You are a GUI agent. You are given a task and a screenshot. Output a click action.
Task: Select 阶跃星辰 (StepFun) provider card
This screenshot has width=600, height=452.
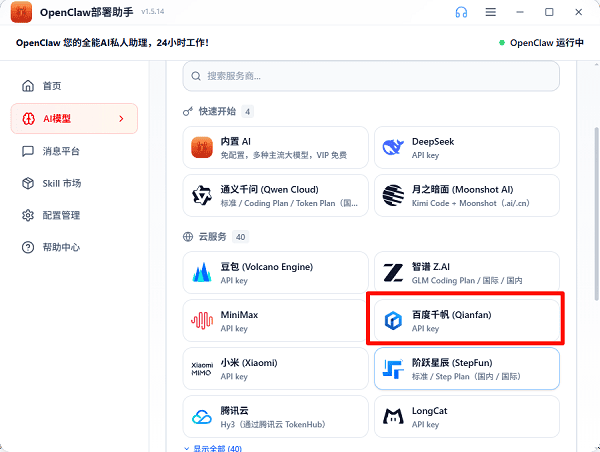(x=467, y=369)
